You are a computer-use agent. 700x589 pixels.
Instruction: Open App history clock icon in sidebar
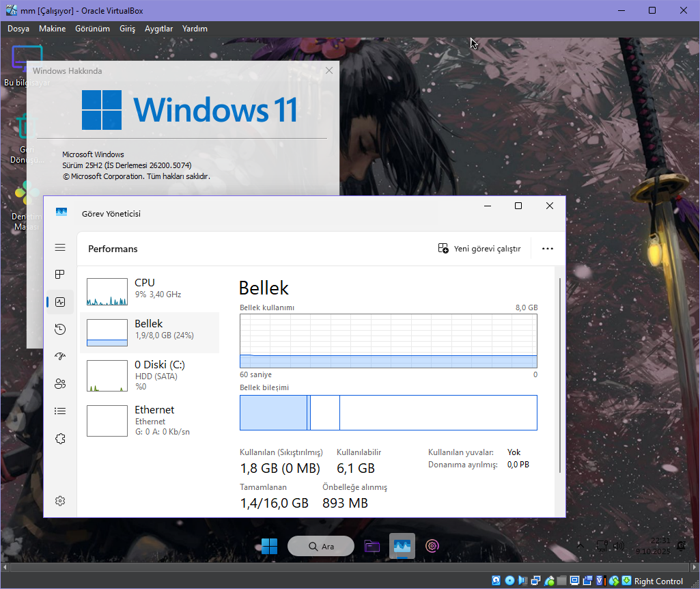point(60,329)
